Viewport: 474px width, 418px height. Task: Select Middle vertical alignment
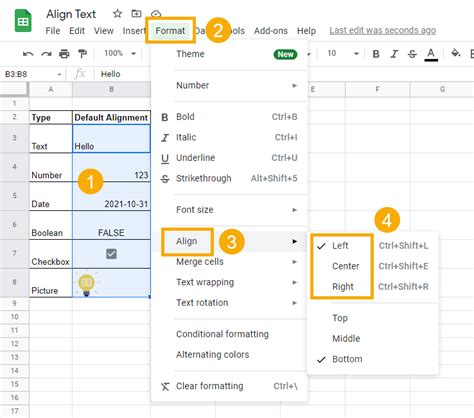pyautogui.click(x=373, y=339)
